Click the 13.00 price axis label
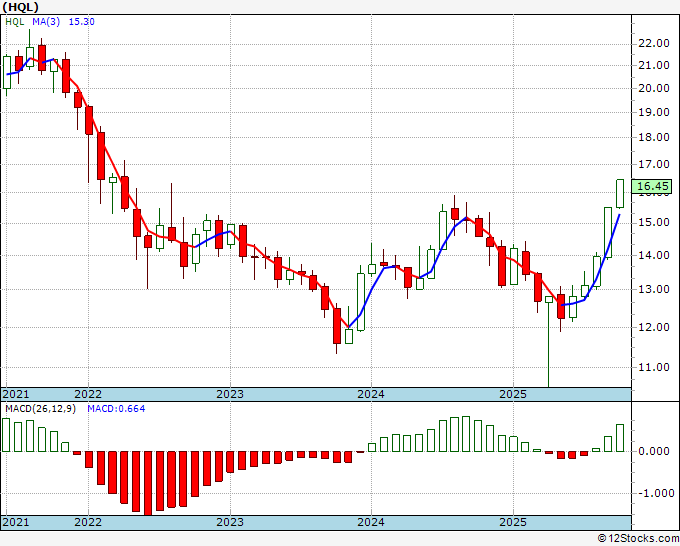This screenshot has height=546, width=680. coord(654,289)
